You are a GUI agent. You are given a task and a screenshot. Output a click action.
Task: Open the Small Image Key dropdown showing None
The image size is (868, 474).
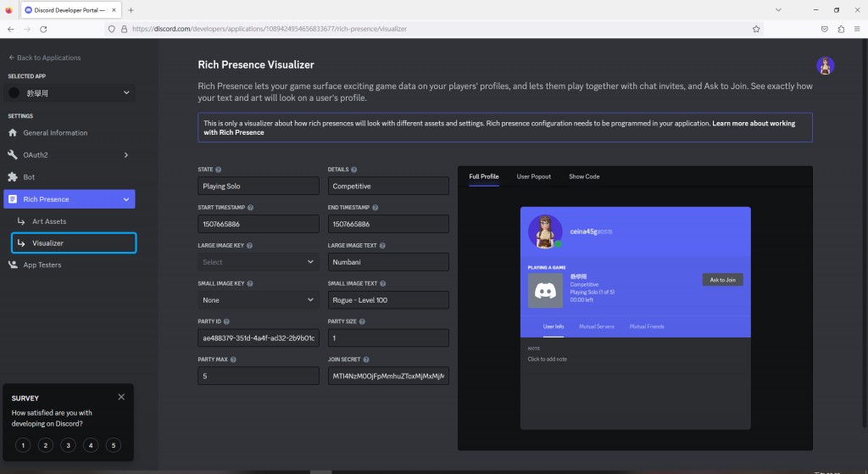pyautogui.click(x=258, y=300)
